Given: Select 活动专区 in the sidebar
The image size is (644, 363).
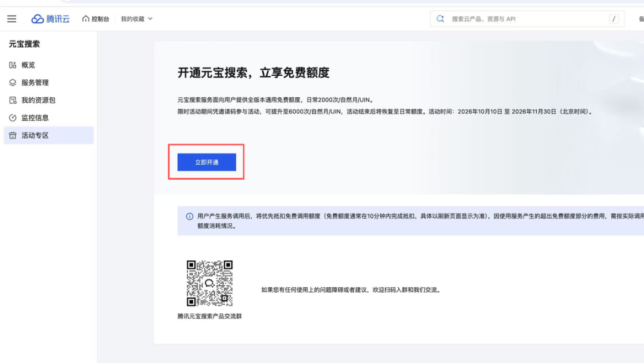Looking at the screenshot, I should 48,136.
